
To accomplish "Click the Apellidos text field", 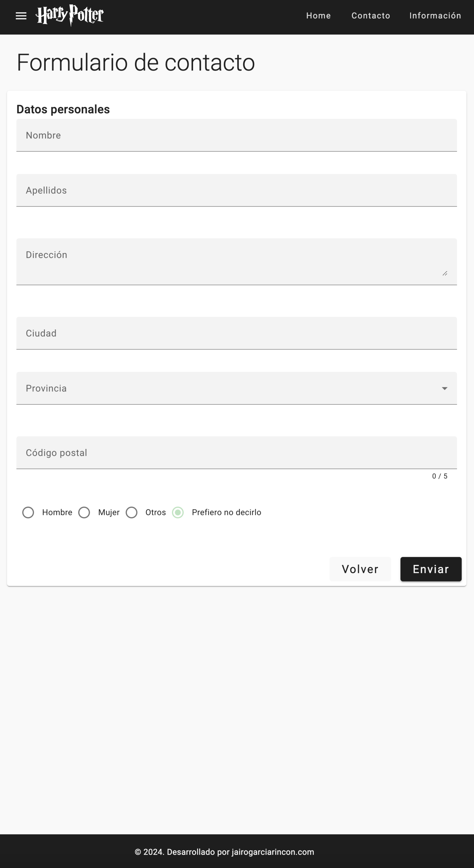I will (236, 190).
